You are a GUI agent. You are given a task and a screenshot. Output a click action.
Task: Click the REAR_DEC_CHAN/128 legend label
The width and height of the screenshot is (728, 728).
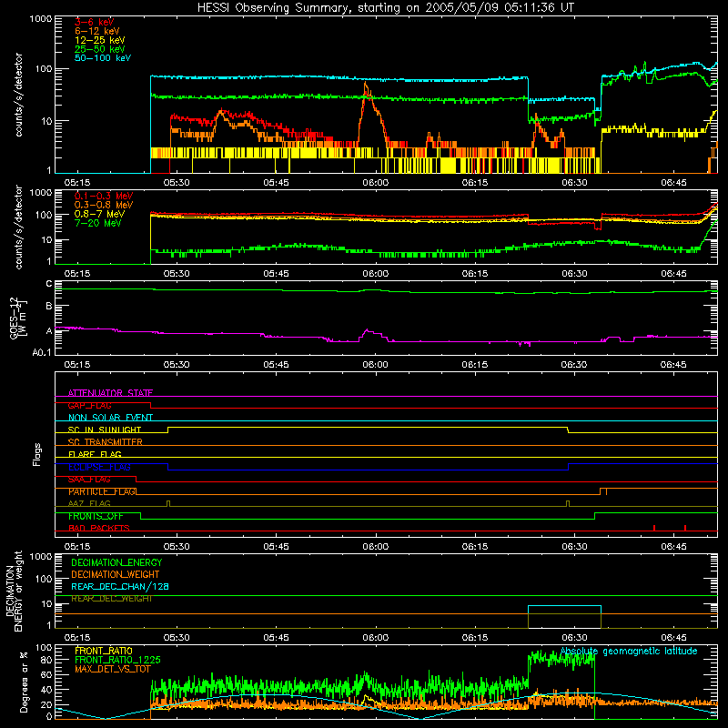[x=120, y=586]
